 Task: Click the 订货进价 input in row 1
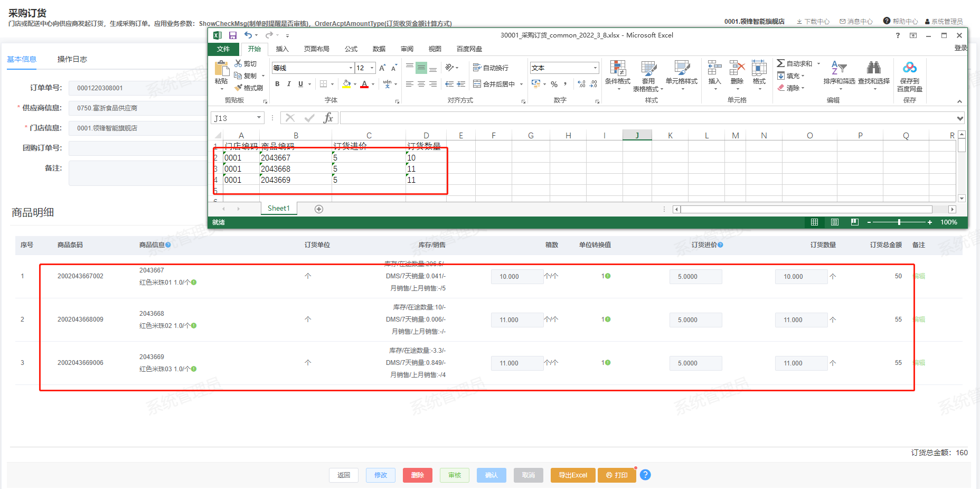click(695, 277)
